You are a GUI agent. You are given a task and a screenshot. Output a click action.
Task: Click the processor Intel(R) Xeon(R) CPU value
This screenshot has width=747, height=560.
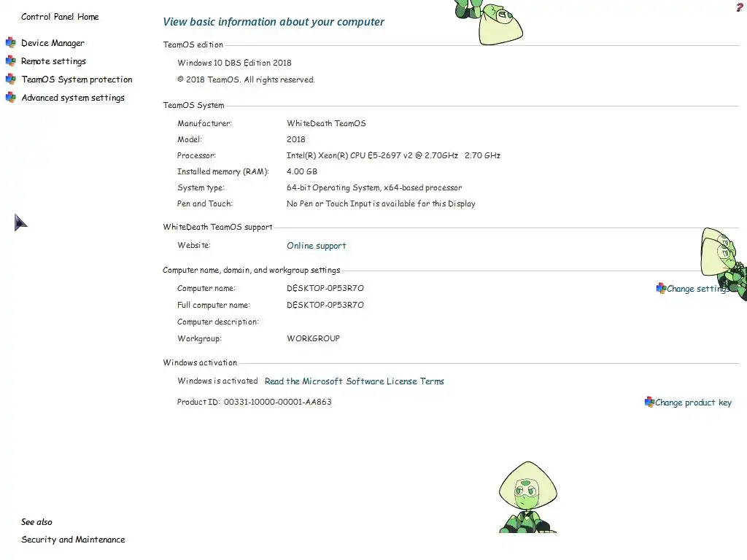[x=393, y=155]
